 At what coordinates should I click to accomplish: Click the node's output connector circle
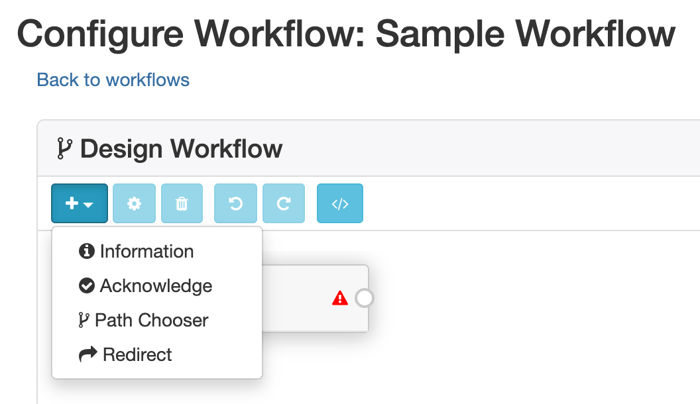[x=364, y=298]
